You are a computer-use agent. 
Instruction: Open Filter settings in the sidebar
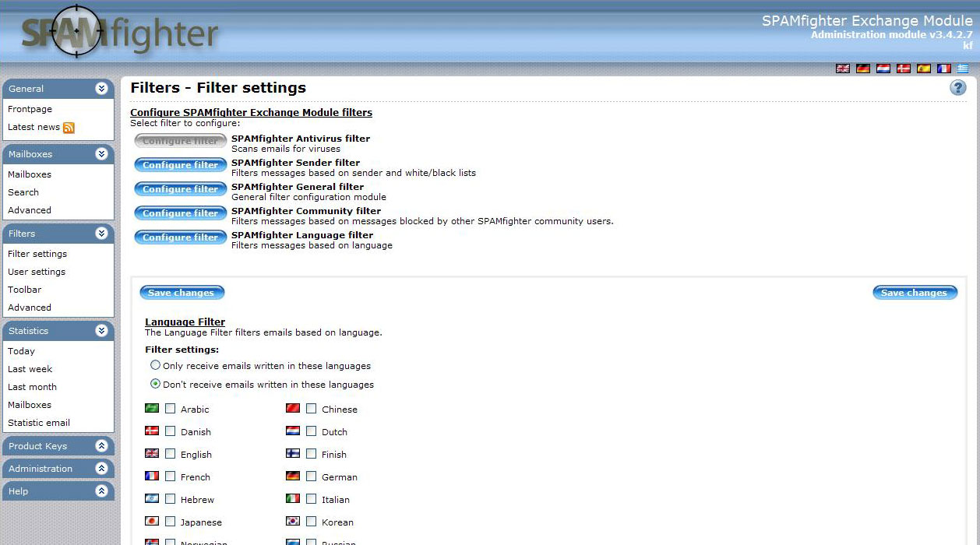[37, 254]
